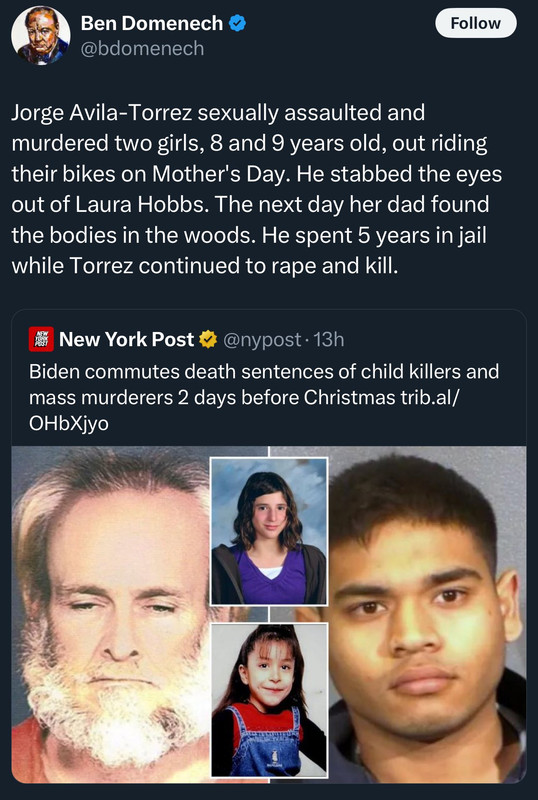Screen dimensions: 538x800
Task: Open Ben Domenech's profile avatar
Action: [x=40, y=35]
